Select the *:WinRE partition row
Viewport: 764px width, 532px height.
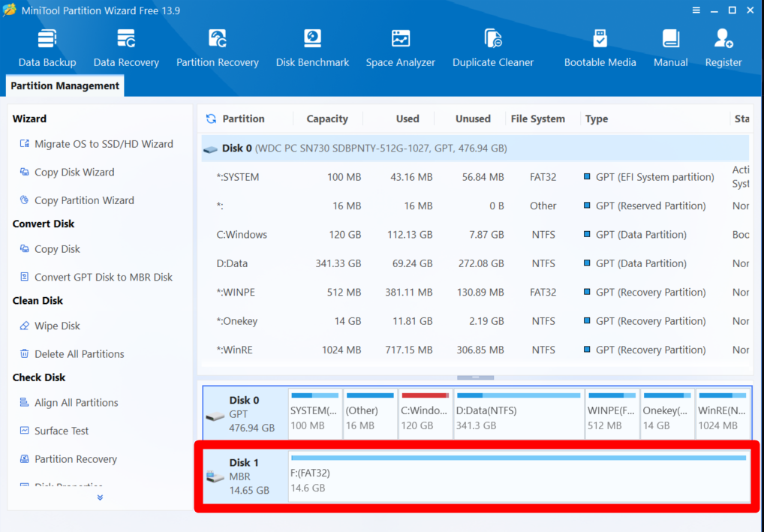pyautogui.click(x=475, y=350)
